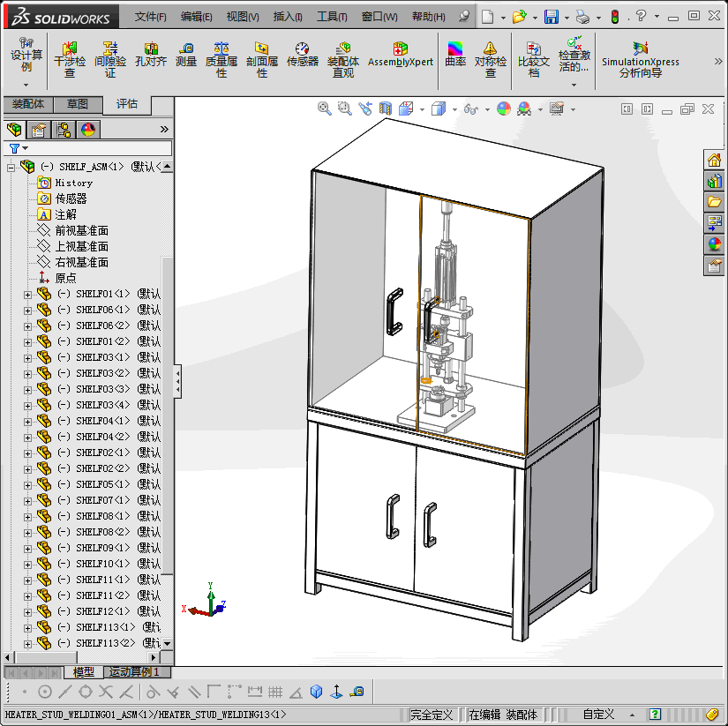
Task: Open the filter dropdown in the feature tree
Action: [25, 148]
